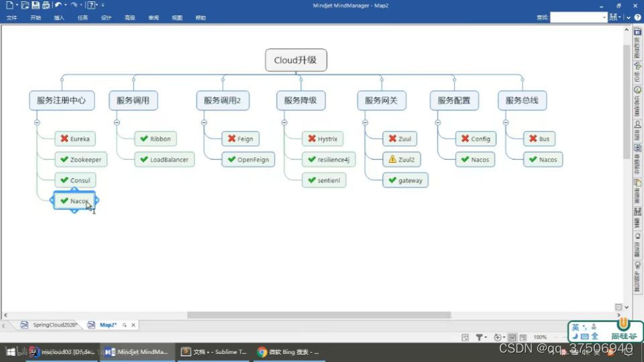Click the find options icon beside search box

tap(613, 17)
